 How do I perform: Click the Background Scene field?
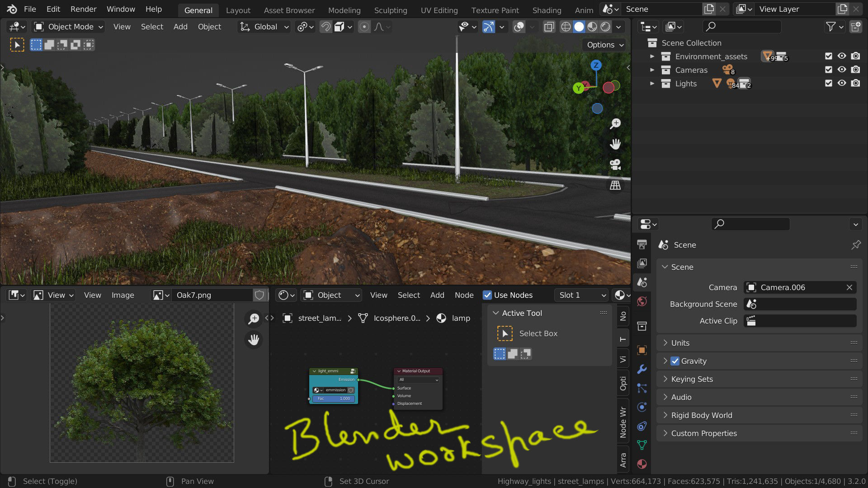(x=800, y=304)
